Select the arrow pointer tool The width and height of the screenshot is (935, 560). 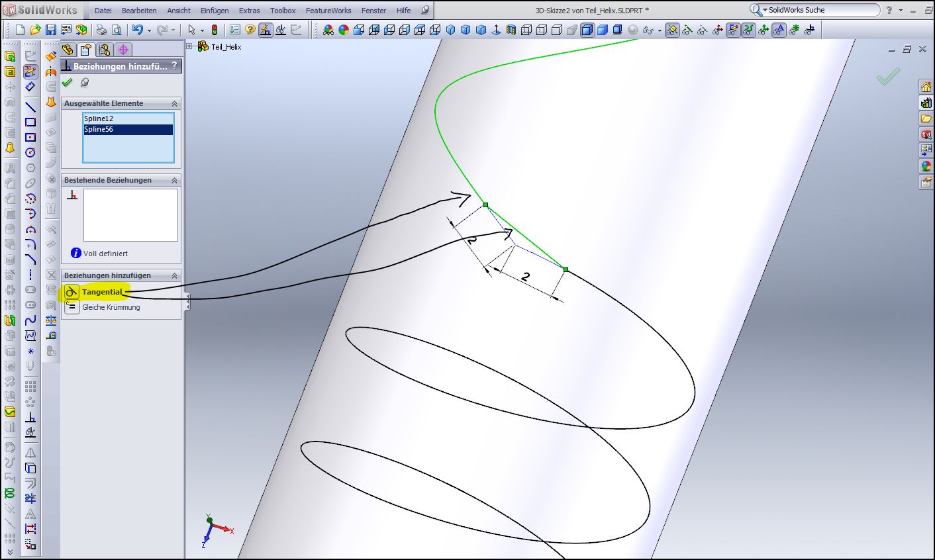pyautogui.click(x=191, y=30)
